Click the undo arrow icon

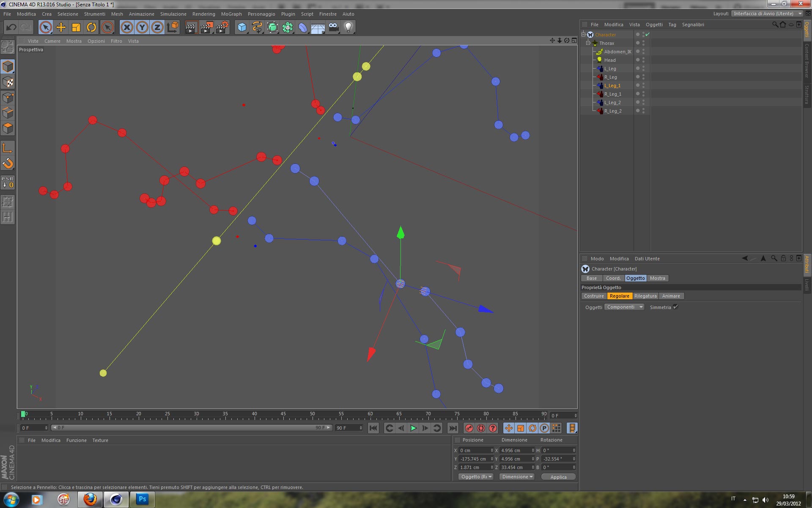[x=11, y=28]
